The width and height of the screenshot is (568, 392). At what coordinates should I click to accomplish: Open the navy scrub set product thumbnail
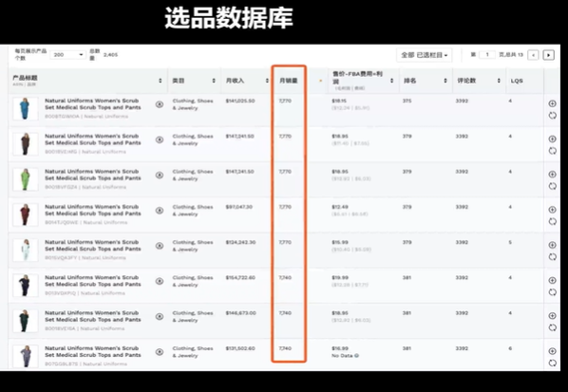pyautogui.click(x=25, y=285)
